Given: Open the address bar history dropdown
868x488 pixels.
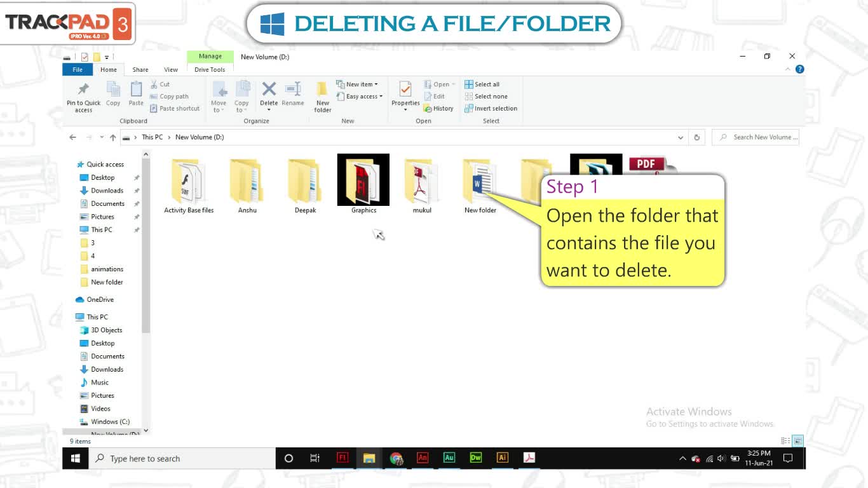Looking at the screenshot, I should point(681,137).
